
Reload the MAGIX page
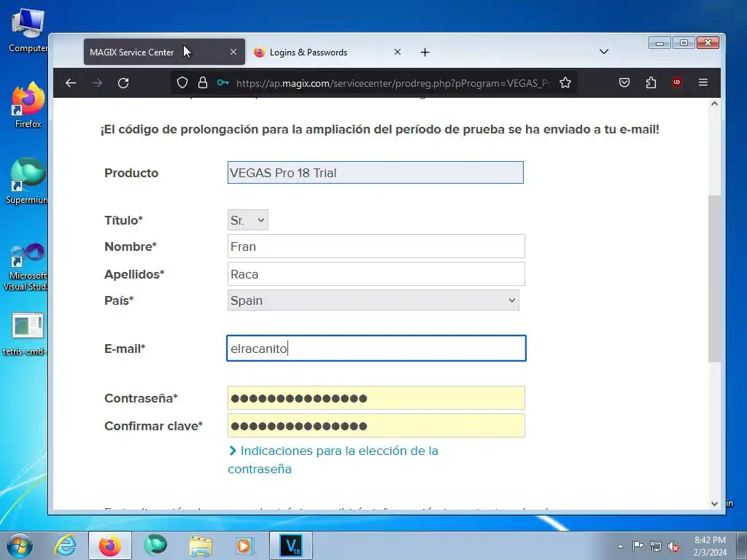click(123, 83)
